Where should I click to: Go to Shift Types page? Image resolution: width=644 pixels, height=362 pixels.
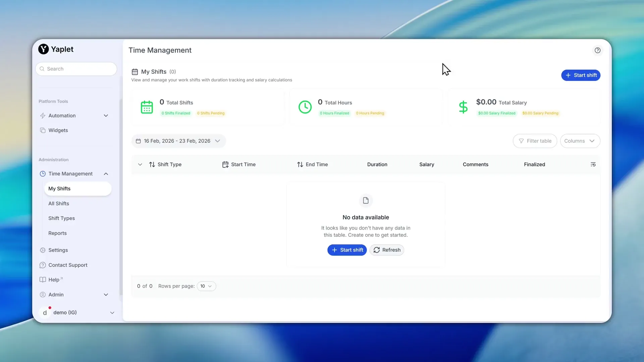point(61,218)
